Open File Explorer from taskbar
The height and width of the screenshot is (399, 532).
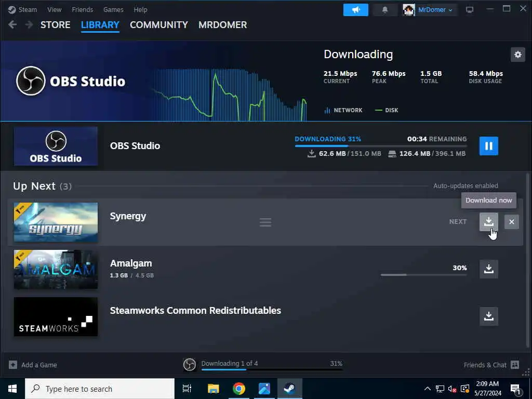click(213, 389)
